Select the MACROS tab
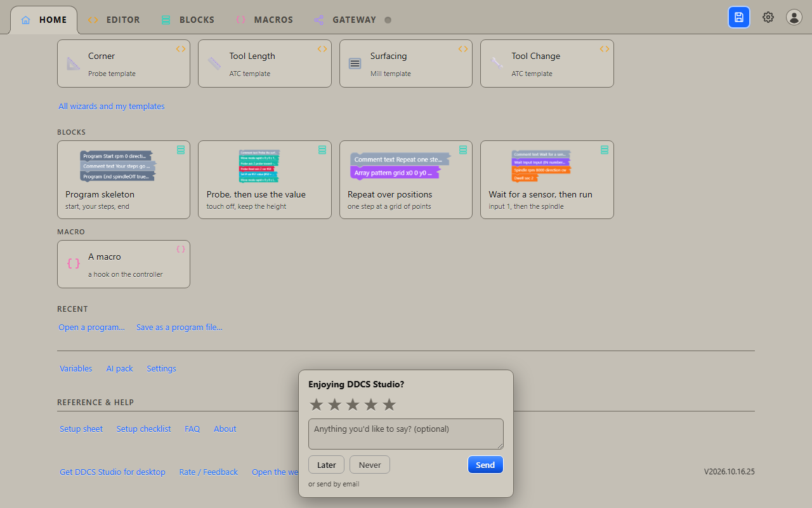This screenshot has height=508, width=812. tap(264, 20)
